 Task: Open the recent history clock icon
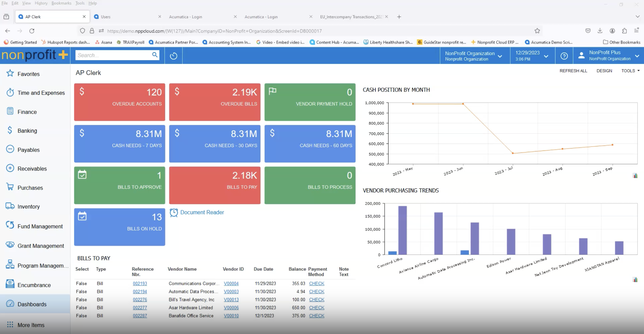pos(174,56)
